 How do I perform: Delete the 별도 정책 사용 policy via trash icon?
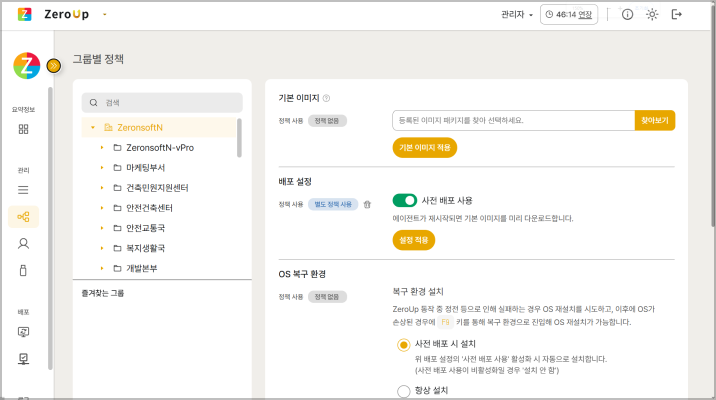pyautogui.click(x=367, y=204)
